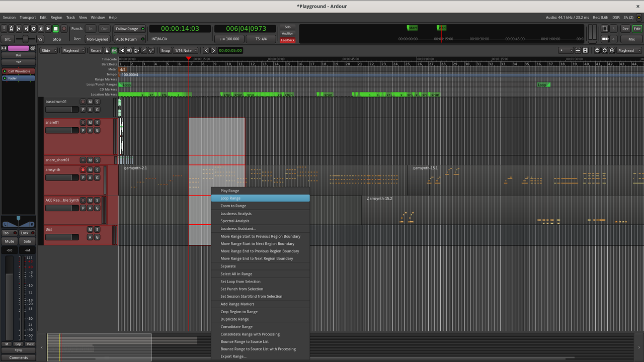Enable Smart mode
The image size is (644, 362).
[96, 50]
